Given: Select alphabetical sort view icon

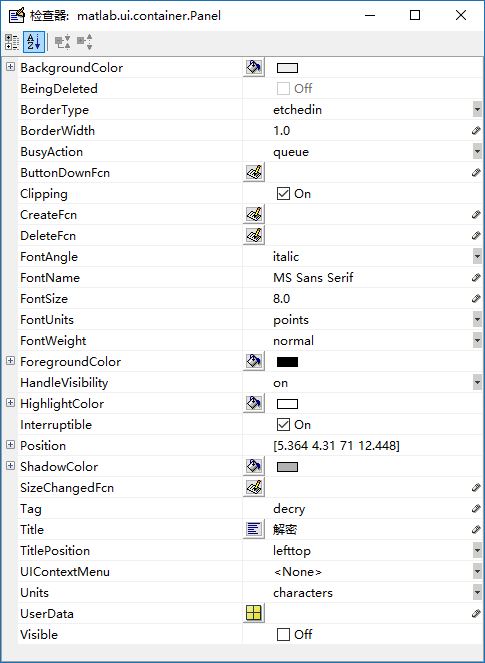Looking at the screenshot, I should 34,42.
